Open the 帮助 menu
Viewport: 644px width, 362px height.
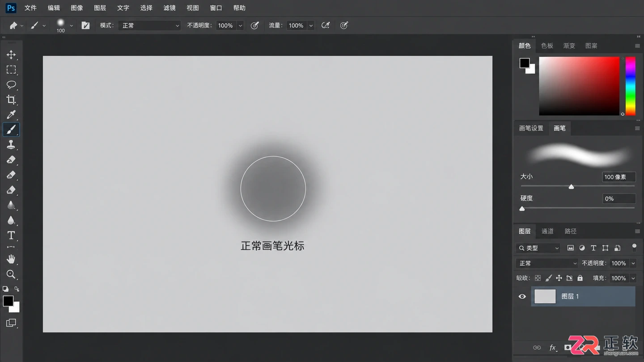[x=239, y=8]
